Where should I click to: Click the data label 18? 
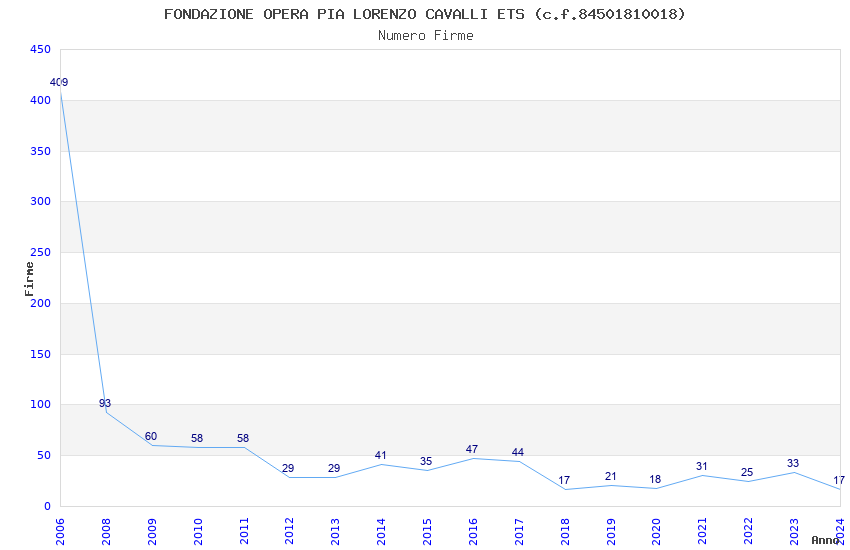[655, 479]
